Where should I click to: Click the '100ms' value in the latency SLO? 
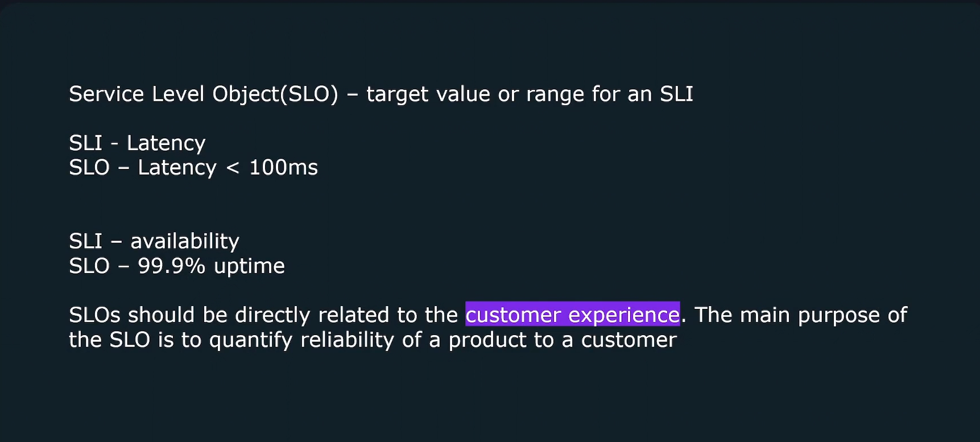(283, 167)
